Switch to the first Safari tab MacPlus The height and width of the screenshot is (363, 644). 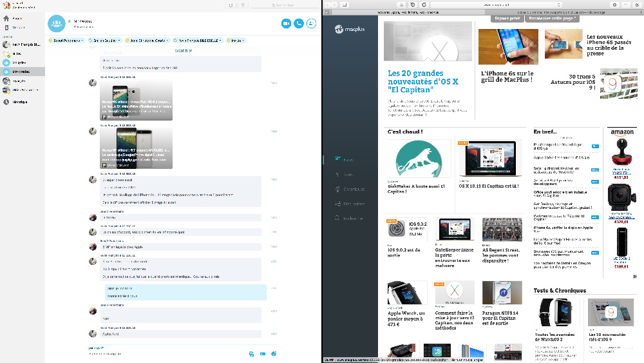(x=408, y=12)
